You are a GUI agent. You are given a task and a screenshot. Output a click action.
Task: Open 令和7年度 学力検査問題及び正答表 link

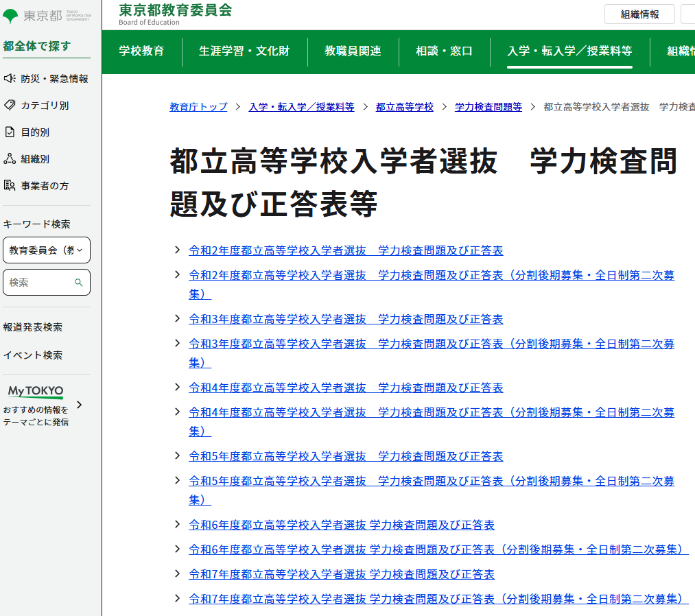(341, 574)
